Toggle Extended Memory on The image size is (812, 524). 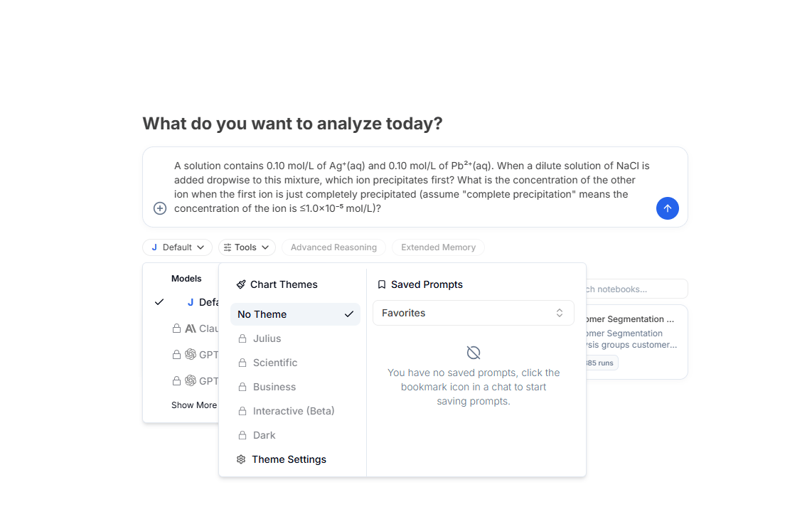[x=438, y=247]
